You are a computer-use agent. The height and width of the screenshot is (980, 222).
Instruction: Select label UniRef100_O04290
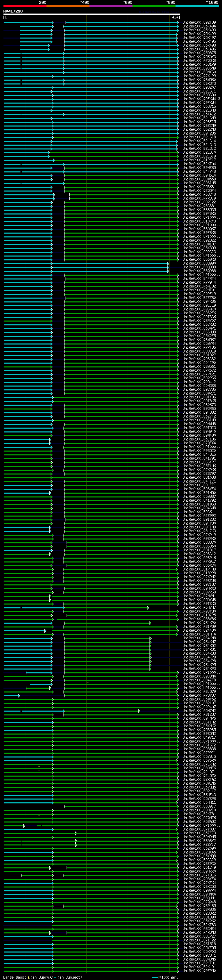point(199,363)
